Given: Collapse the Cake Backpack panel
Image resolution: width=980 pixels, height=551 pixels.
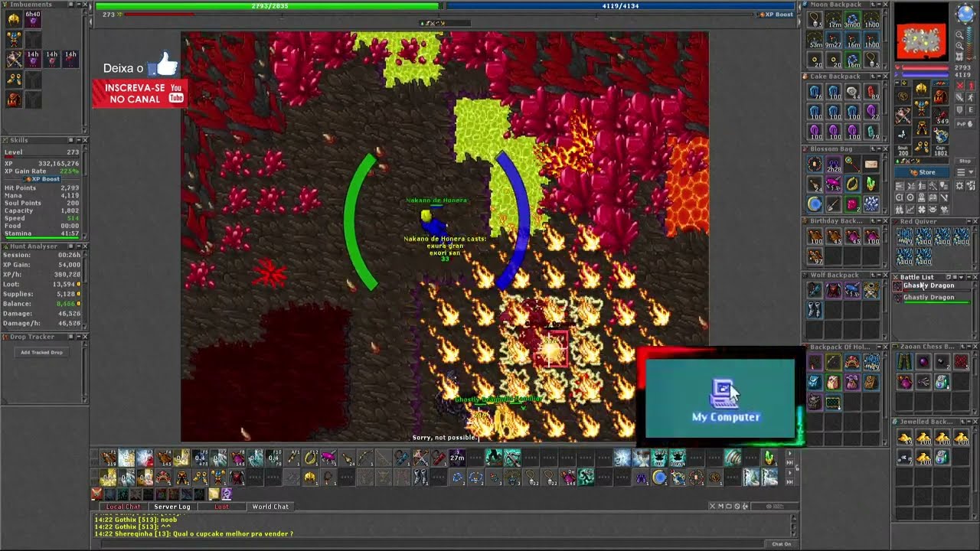Looking at the screenshot, I should pos(878,77).
